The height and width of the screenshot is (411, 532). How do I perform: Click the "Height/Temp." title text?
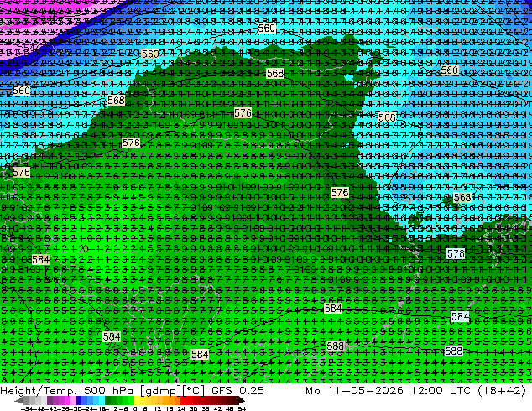(38, 391)
